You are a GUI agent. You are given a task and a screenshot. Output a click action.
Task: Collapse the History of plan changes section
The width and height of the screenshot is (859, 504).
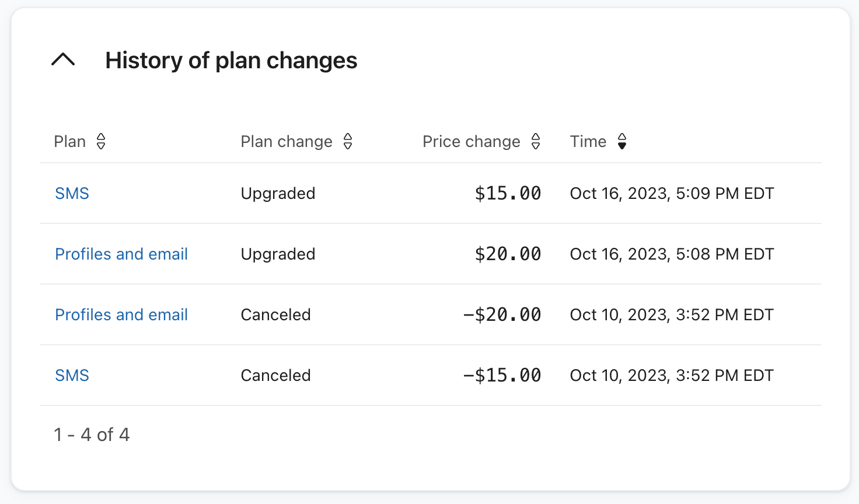pos(63,60)
